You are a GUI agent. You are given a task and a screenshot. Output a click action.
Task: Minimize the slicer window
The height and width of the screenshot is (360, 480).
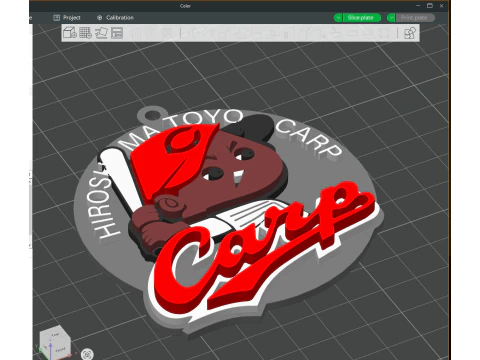[x=418, y=6]
